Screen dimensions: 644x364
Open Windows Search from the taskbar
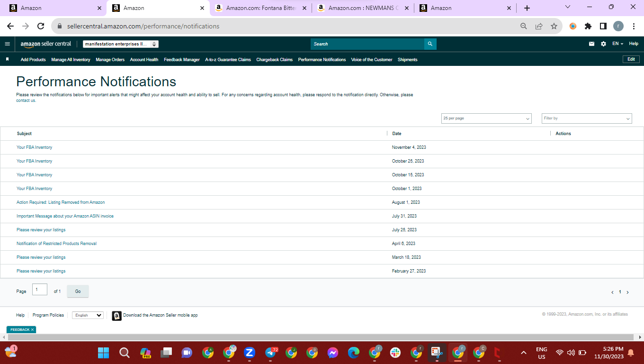124,353
